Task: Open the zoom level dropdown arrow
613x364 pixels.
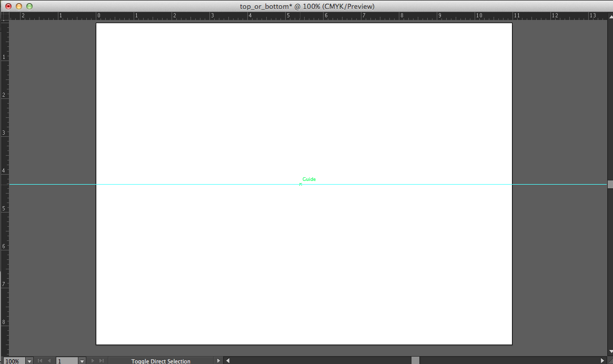Action: pos(29,361)
